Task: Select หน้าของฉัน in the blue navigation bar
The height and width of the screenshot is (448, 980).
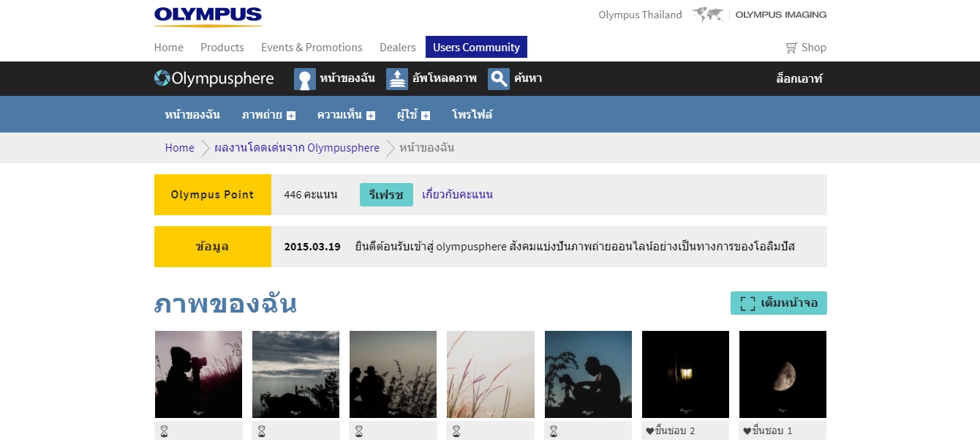Action: 192,115
